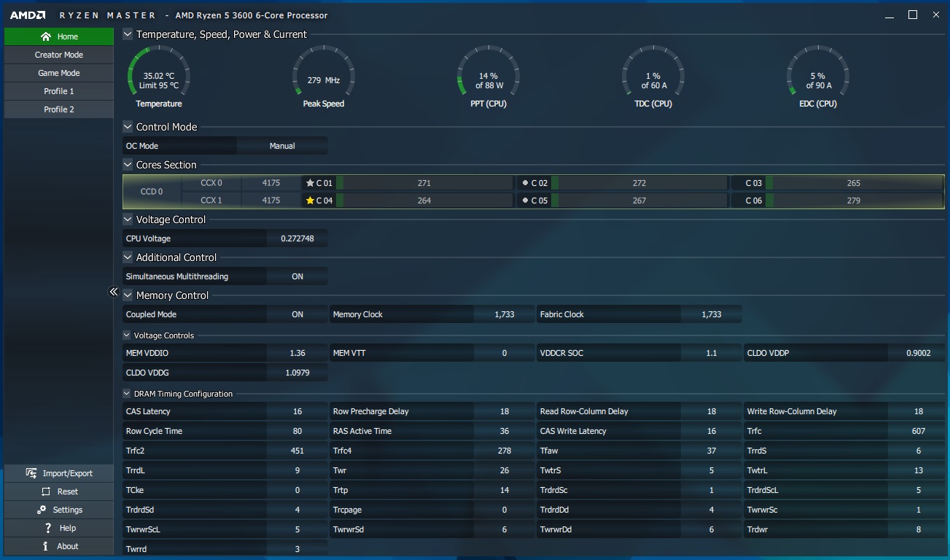Open the Help page
950x560 pixels.
(59, 528)
